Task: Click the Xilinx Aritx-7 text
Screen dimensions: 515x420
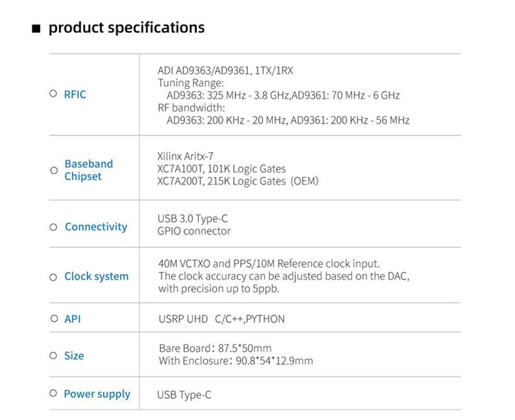Action: click(185, 156)
